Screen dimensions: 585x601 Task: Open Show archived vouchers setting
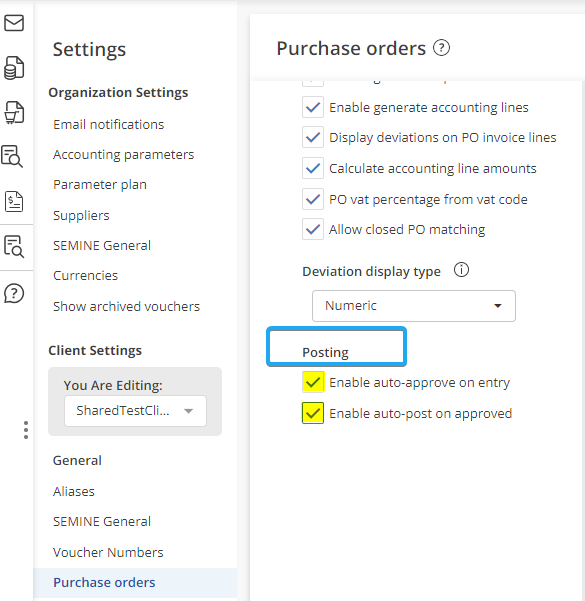[127, 306]
